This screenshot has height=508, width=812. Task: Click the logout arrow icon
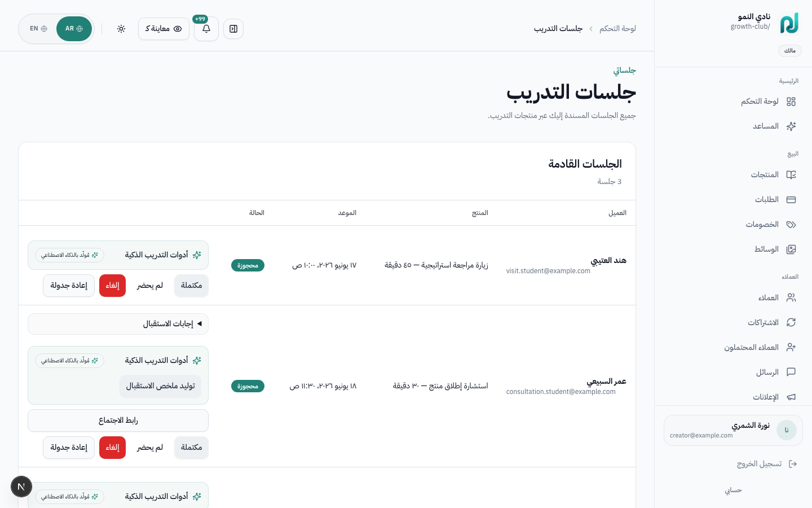tap(793, 464)
